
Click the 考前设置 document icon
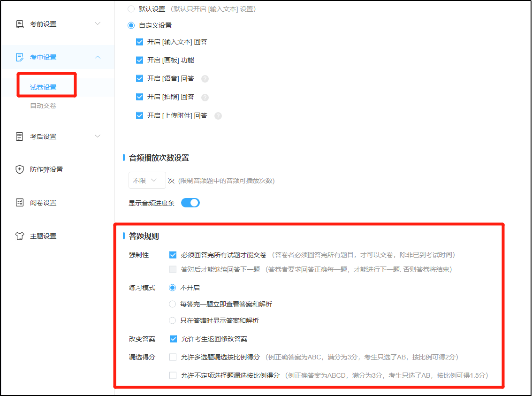tap(20, 23)
